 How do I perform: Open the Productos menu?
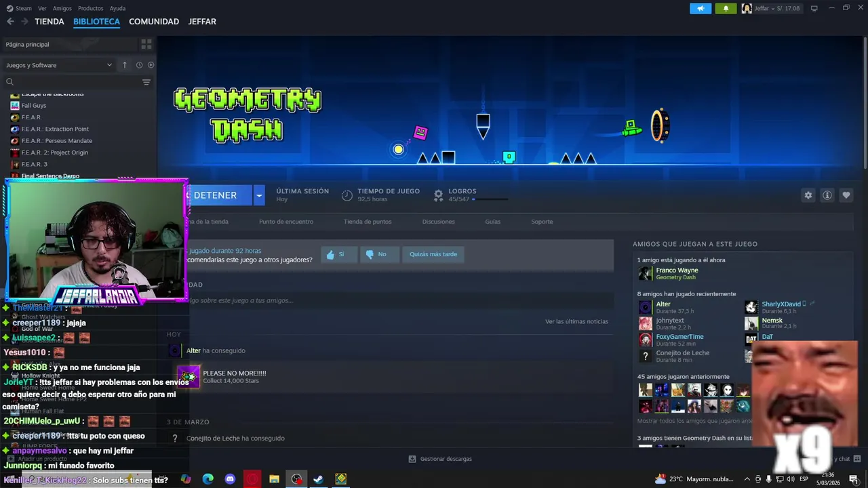[90, 8]
